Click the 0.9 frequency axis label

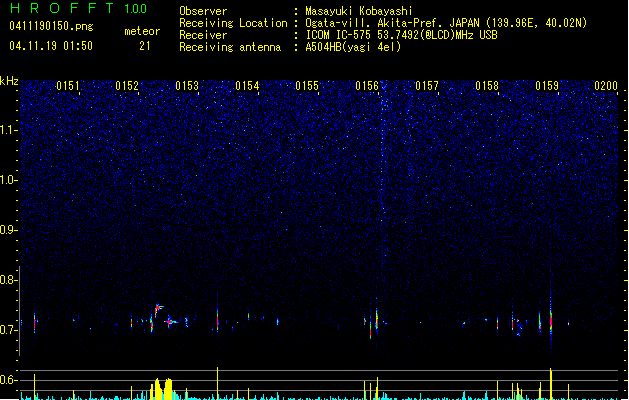[8, 230]
